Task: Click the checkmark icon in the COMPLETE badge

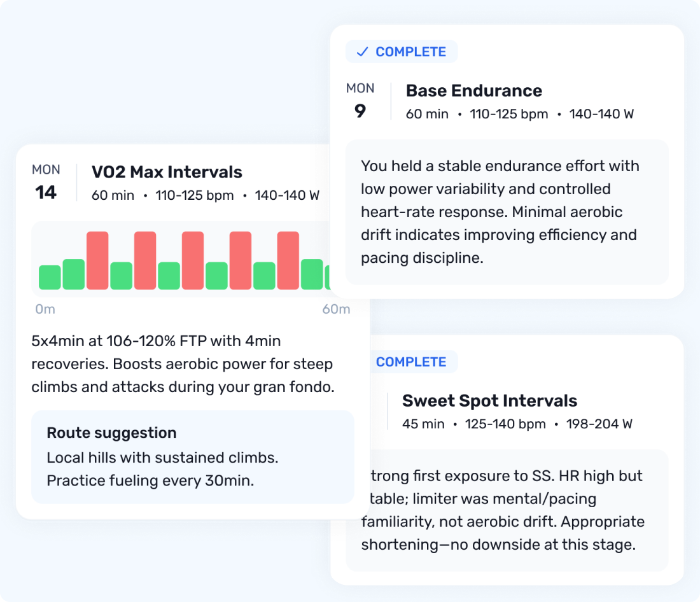Action: (x=362, y=52)
